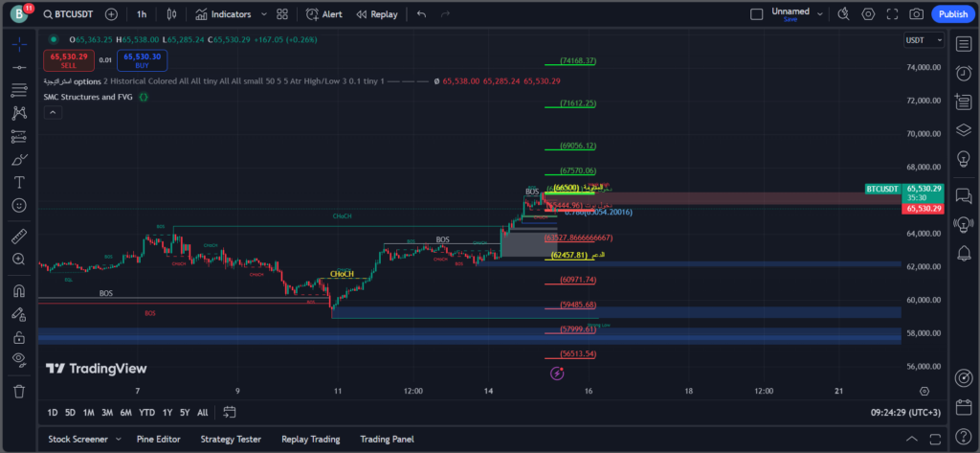Image resolution: width=980 pixels, height=453 pixels.
Task: Select the YTD time range
Action: click(146, 413)
